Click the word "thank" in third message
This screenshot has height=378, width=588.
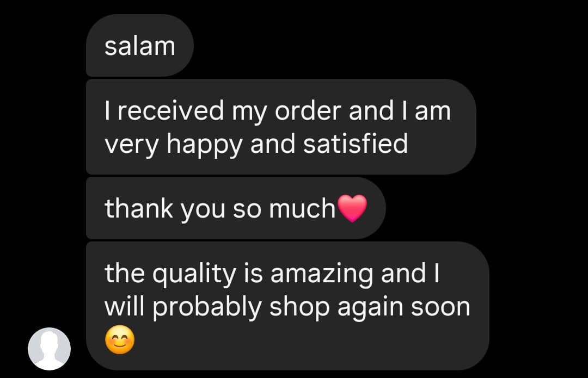[139, 208]
